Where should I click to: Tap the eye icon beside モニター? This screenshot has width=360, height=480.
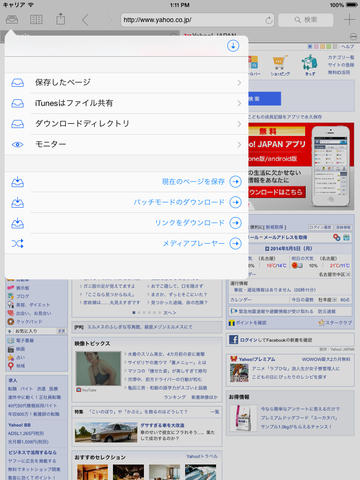[17, 145]
